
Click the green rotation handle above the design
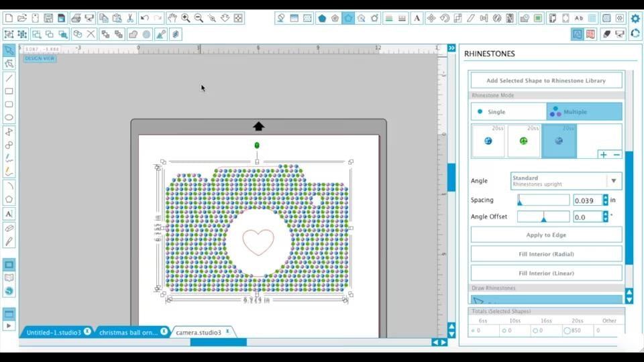click(257, 145)
